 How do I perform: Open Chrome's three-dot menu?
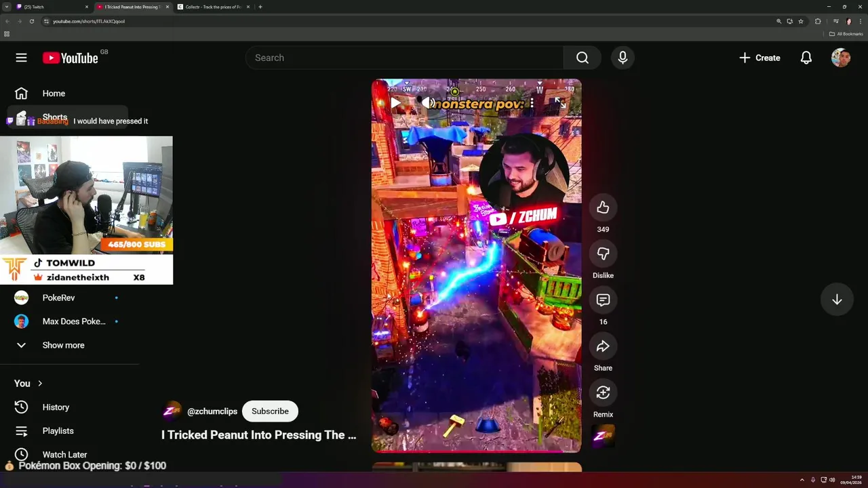[861, 21]
